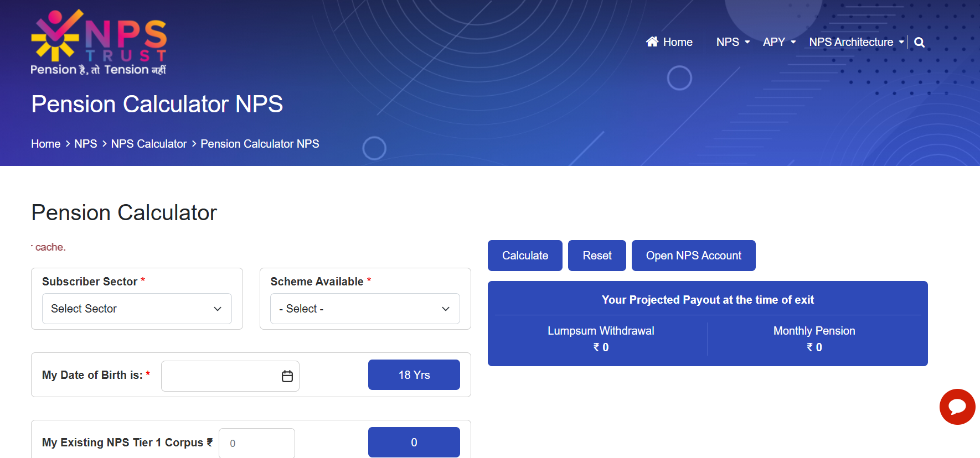Click the NPS Trust logo
The image size is (980, 458).
(x=99, y=42)
